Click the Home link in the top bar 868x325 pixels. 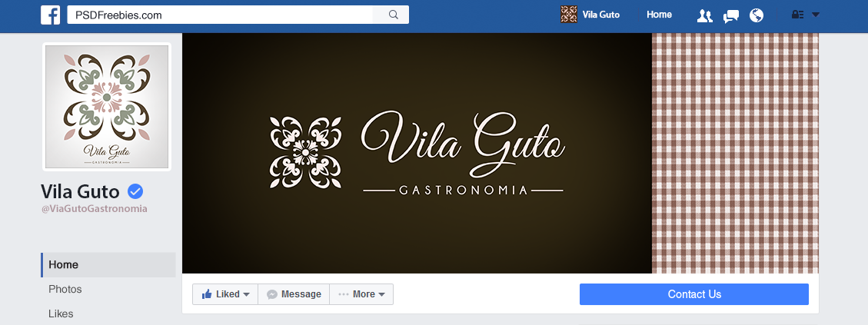tap(660, 15)
